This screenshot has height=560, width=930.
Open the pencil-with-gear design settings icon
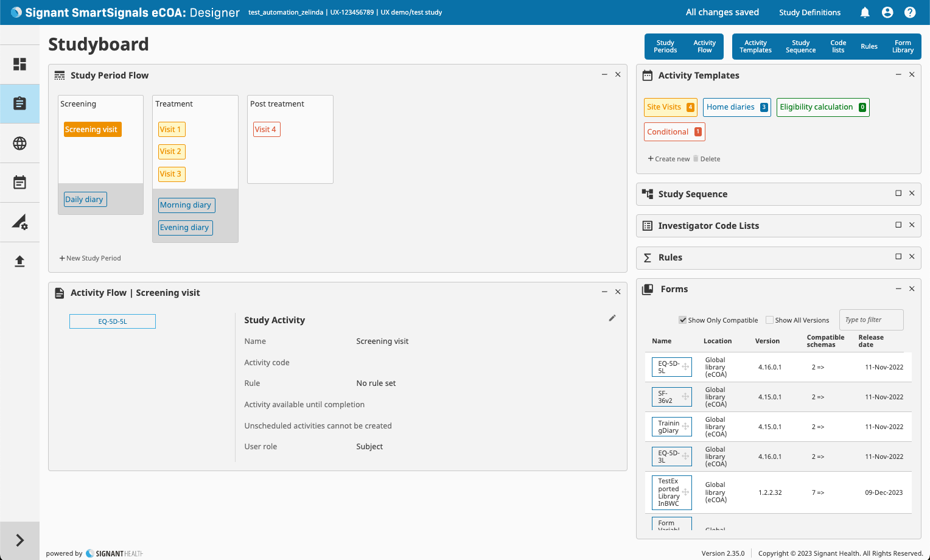pos(19,222)
